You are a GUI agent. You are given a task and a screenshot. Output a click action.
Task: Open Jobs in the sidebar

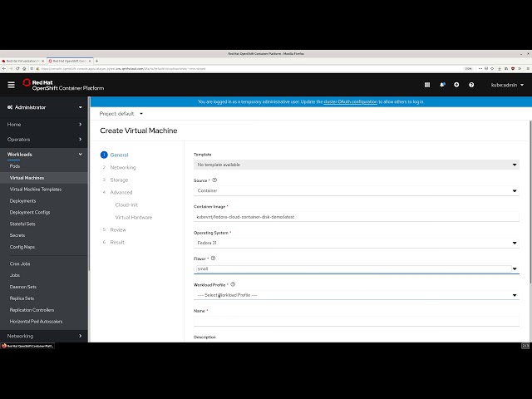click(15, 275)
